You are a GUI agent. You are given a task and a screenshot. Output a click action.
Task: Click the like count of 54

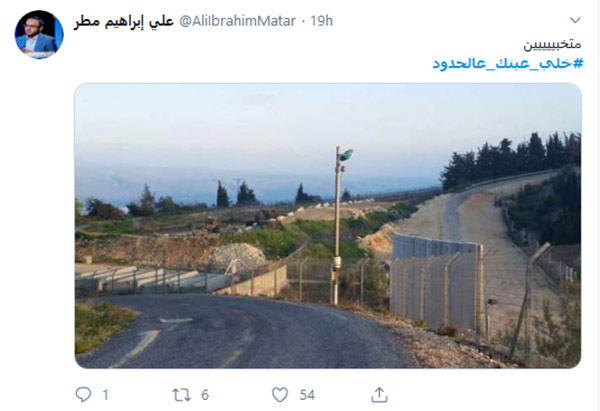click(x=307, y=395)
